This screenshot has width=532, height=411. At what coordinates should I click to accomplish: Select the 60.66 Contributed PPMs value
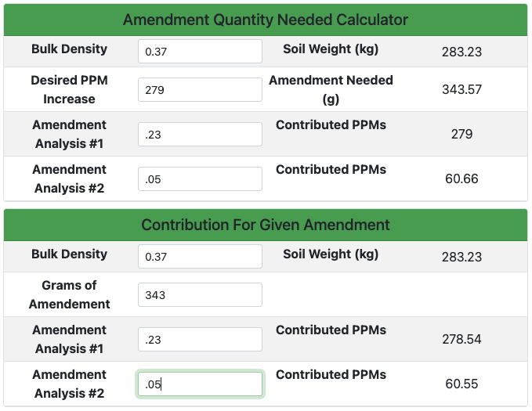tap(461, 179)
